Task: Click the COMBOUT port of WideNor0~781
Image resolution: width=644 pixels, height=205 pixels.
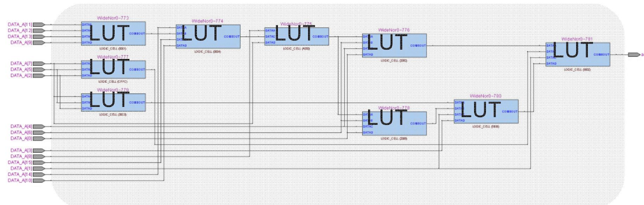Action: [601, 55]
